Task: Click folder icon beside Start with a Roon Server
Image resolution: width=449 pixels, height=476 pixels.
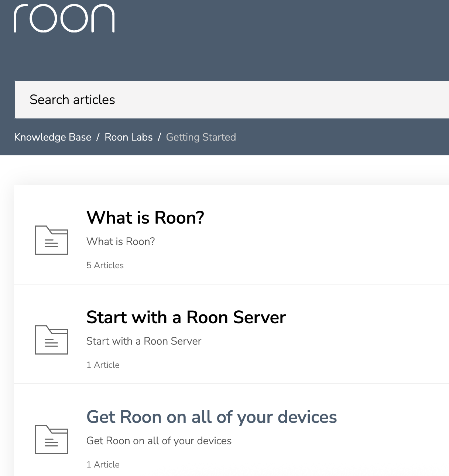Action: click(51, 339)
